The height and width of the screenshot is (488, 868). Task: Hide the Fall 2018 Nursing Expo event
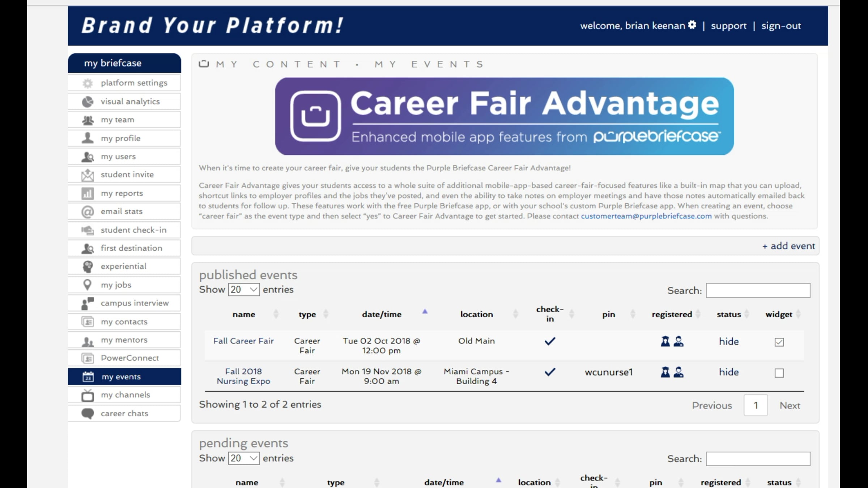click(x=728, y=372)
